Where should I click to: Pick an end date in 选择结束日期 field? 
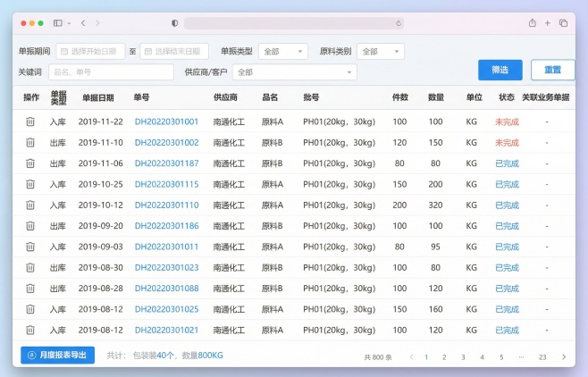tap(174, 51)
